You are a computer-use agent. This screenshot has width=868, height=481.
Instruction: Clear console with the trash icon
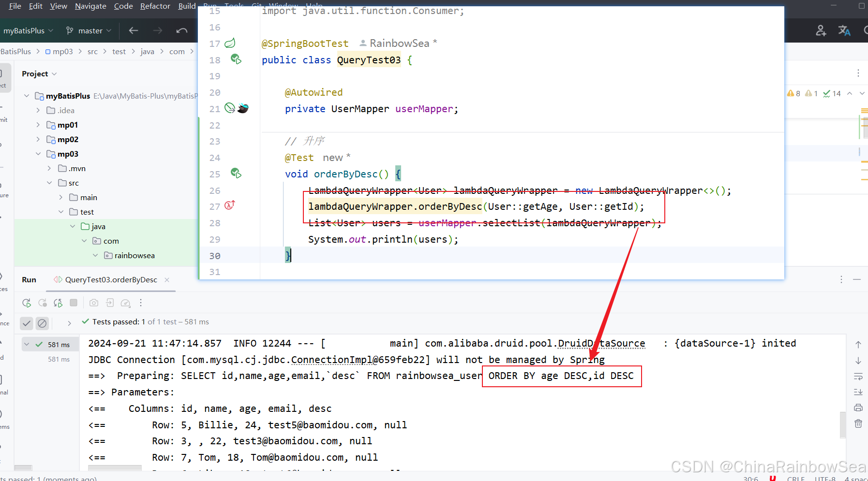tap(858, 423)
